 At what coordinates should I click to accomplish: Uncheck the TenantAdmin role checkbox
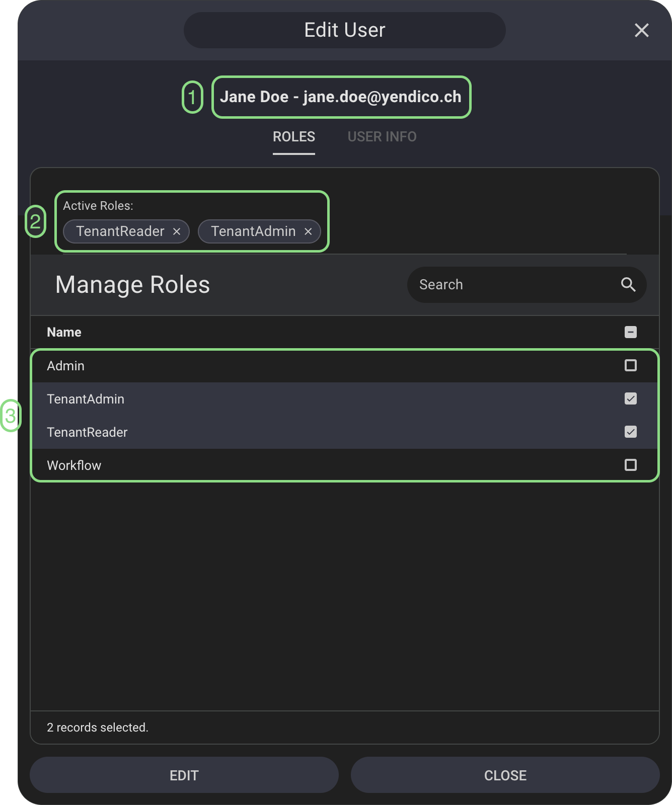[x=630, y=398]
